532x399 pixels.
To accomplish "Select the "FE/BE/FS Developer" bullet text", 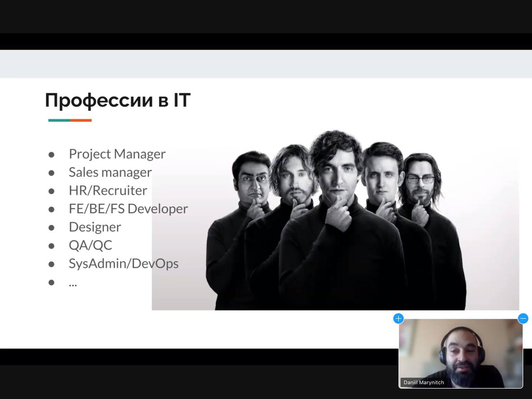I will click(128, 209).
